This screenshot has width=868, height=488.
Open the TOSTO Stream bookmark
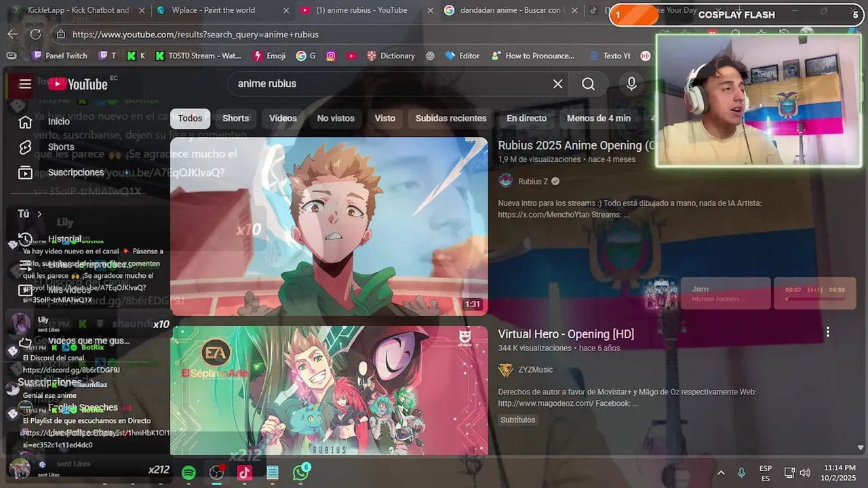pos(197,56)
